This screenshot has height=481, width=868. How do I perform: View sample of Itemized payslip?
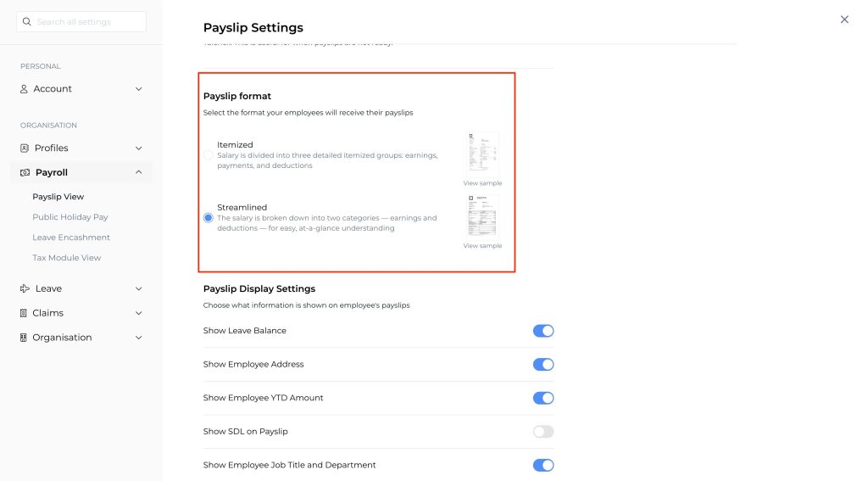tap(482, 183)
